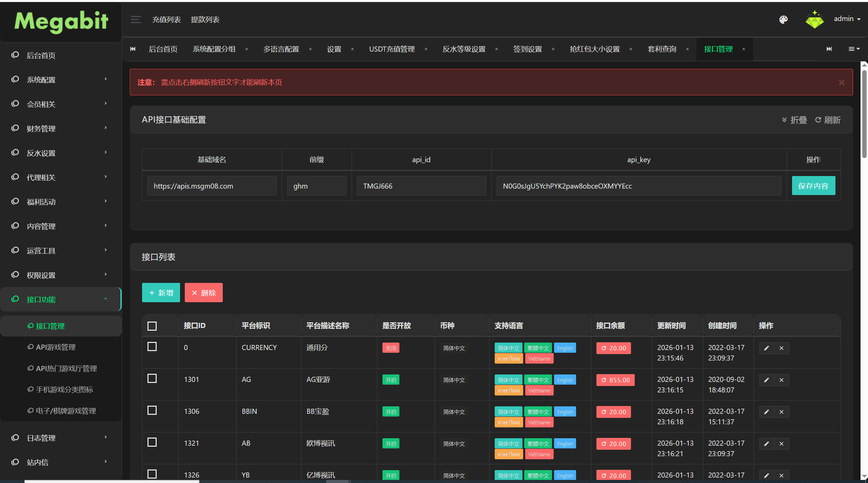Close the USDT充值管理 tab

pyautogui.click(x=426, y=49)
